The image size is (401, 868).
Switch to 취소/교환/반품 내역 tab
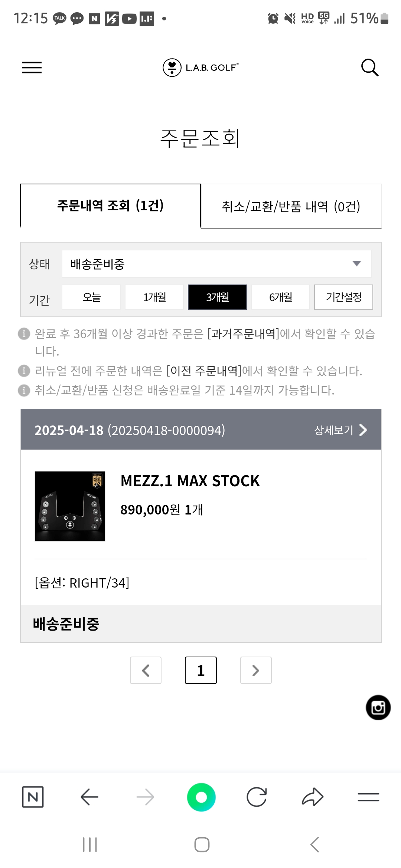pyautogui.click(x=291, y=206)
